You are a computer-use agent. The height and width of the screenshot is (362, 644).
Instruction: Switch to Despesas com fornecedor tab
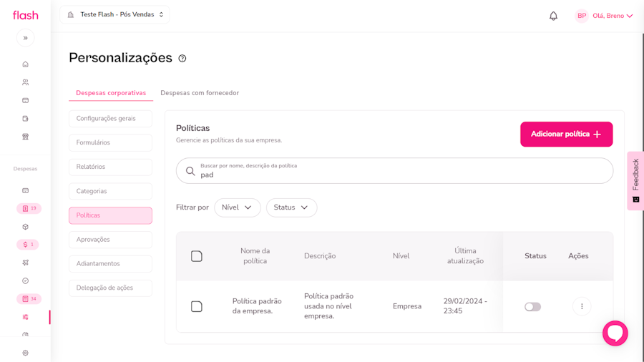200,93
